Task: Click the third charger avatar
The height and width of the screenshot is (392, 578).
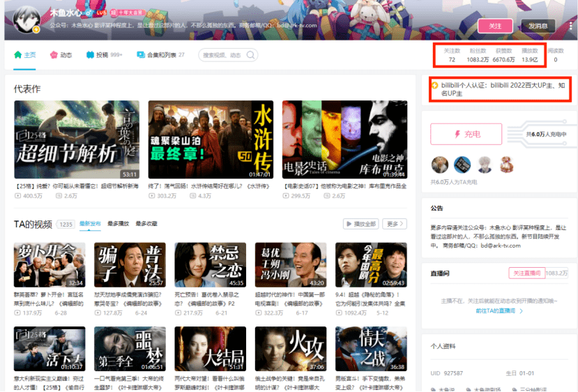Action: click(x=485, y=165)
